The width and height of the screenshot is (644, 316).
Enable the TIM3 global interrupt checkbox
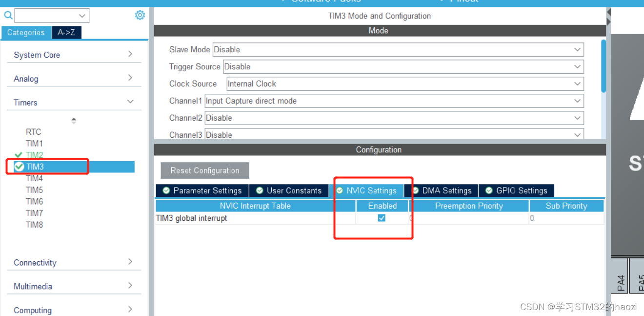coord(382,218)
